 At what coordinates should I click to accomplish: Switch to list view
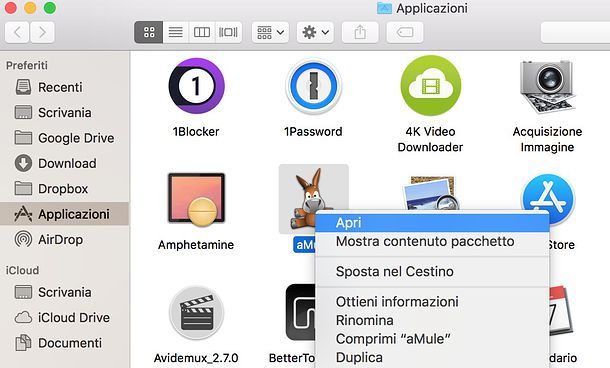pyautogui.click(x=175, y=32)
